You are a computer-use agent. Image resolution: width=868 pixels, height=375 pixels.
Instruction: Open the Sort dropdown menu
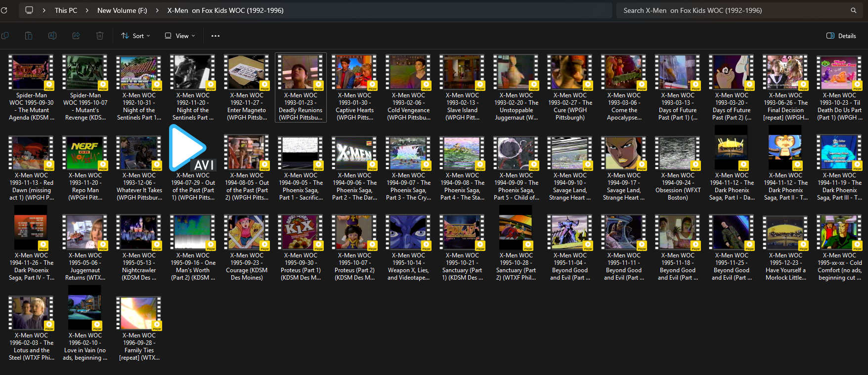135,36
